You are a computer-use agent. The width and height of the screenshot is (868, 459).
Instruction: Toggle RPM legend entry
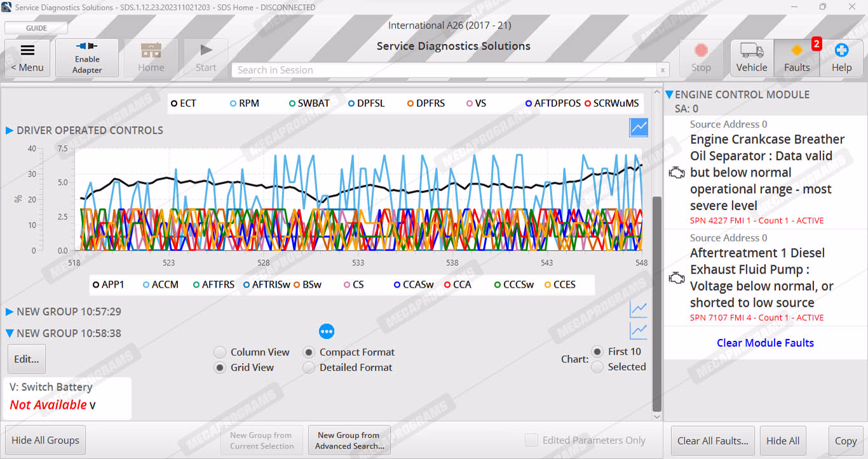click(x=245, y=103)
